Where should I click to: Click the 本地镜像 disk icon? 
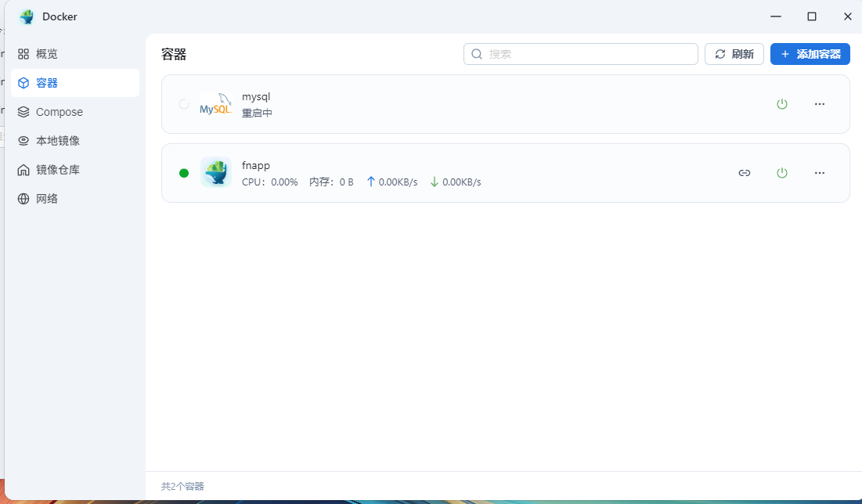[23, 141]
